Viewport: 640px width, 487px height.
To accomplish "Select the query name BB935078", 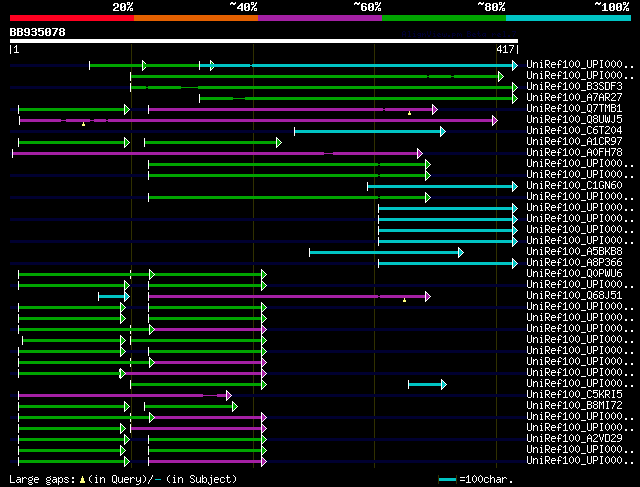I will 38,32.
